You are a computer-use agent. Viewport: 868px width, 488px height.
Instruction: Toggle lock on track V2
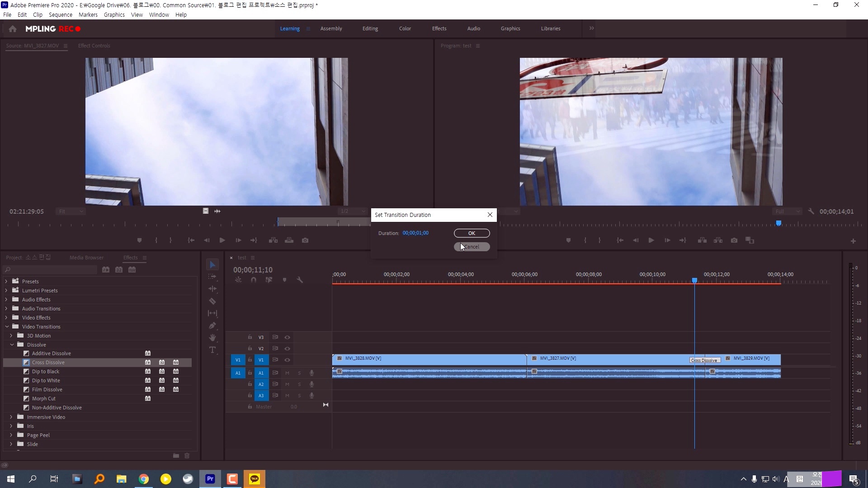click(x=250, y=348)
